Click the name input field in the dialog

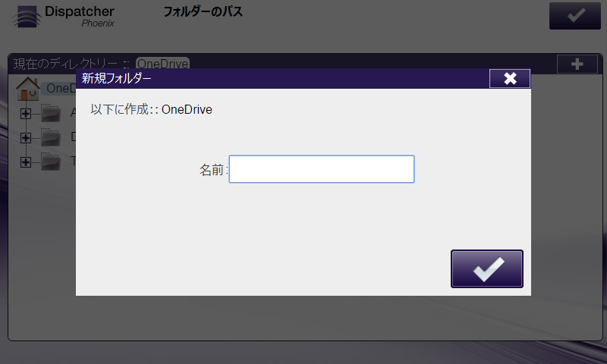pyautogui.click(x=322, y=169)
